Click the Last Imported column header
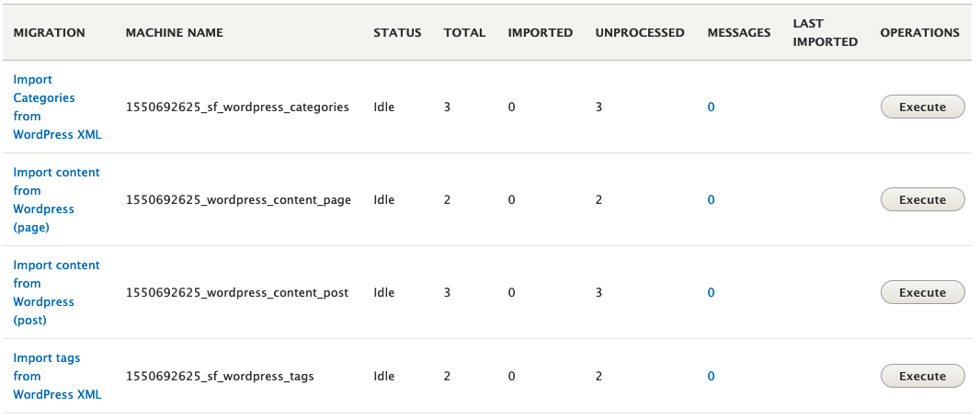The width and height of the screenshot is (980, 418). point(824,32)
